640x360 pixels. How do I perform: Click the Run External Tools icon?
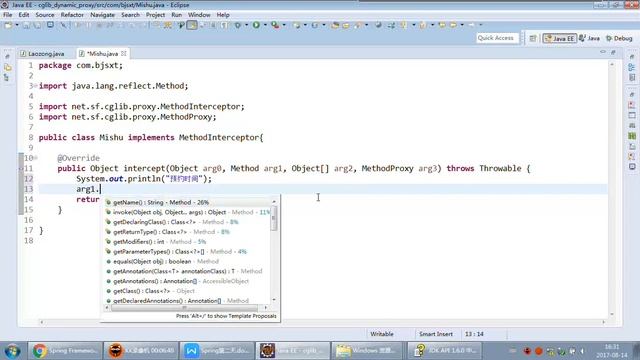[x=276, y=25]
